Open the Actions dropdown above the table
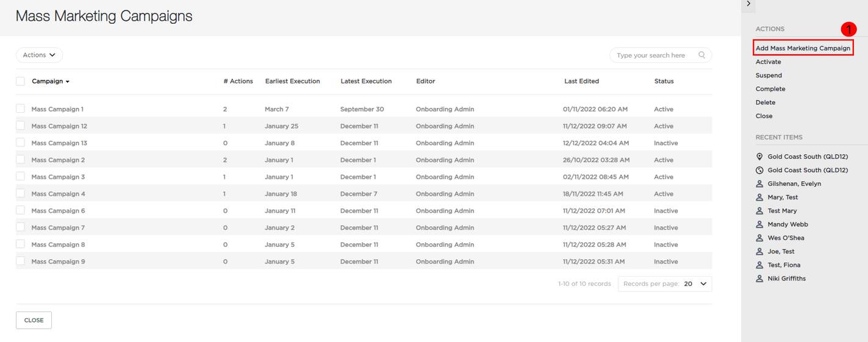Viewport: 868px width, 342px height. click(x=39, y=55)
